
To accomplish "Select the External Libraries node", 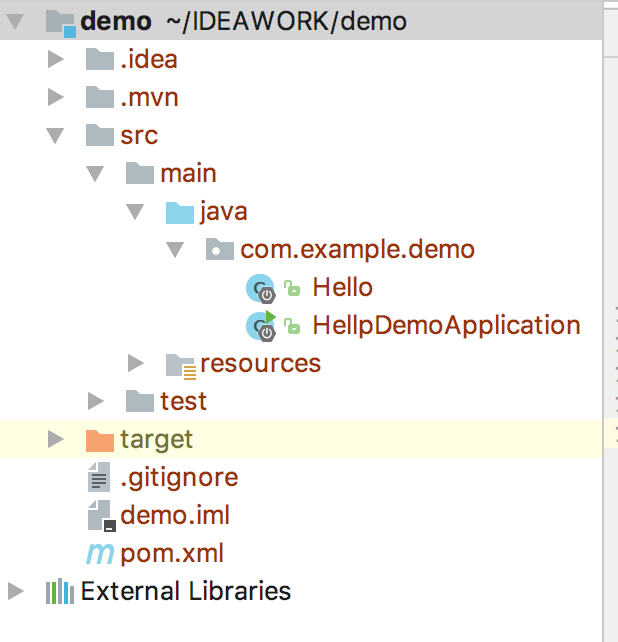I will 186,591.
